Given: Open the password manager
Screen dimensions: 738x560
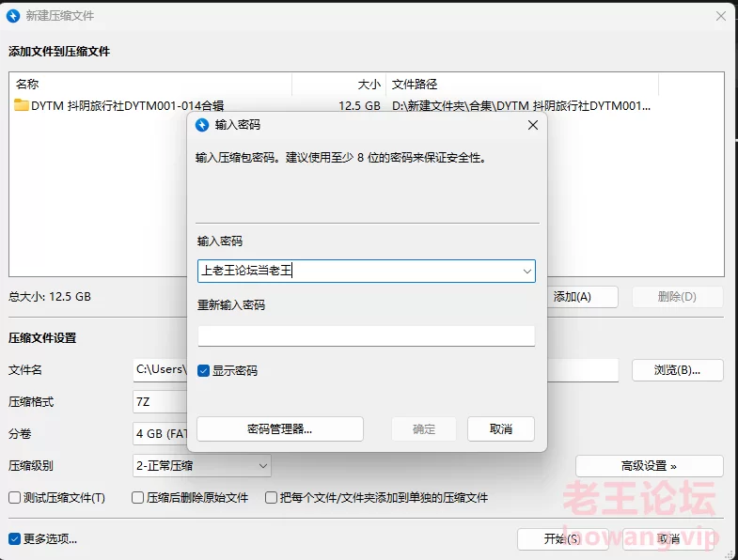Looking at the screenshot, I should [x=280, y=429].
